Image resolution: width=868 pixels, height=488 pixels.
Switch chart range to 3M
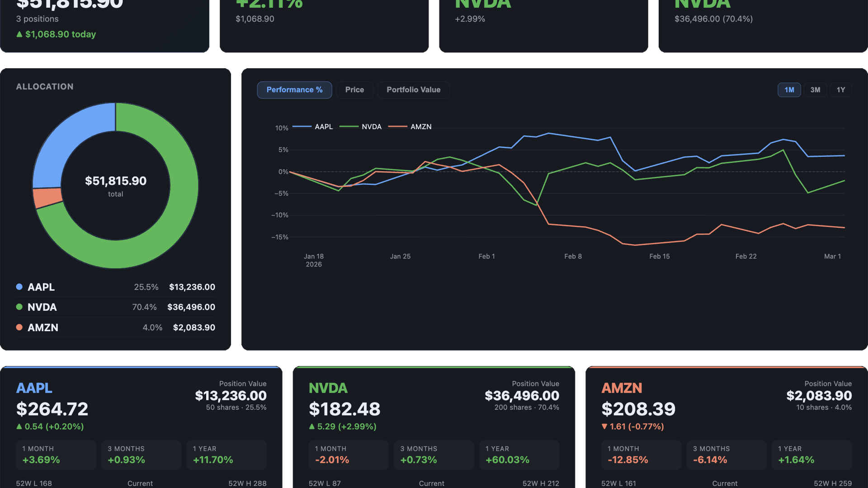pos(815,90)
